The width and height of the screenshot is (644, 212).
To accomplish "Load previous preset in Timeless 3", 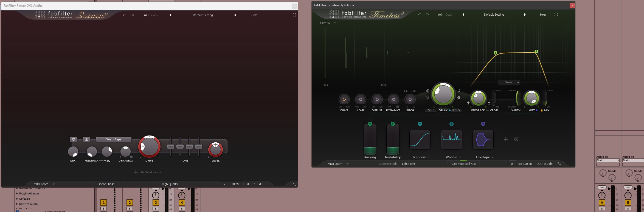I will pyautogui.click(x=463, y=15).
